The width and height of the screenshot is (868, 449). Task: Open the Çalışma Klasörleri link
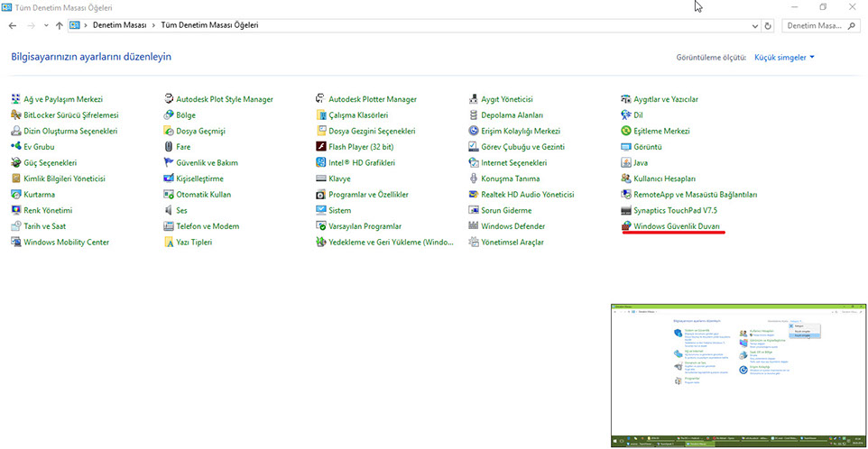coord(358,115)
